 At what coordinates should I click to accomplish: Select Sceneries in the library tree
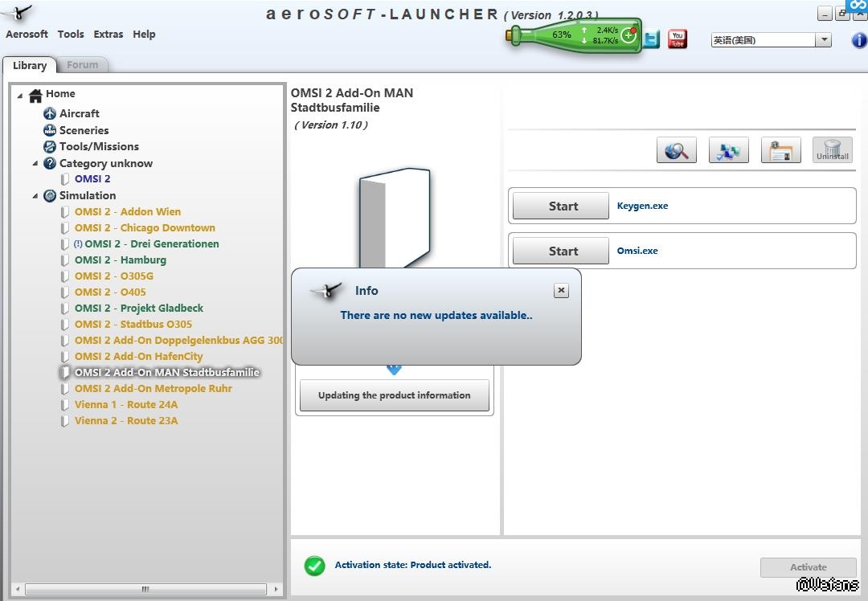pyautogui.click(x=84, y=130)
